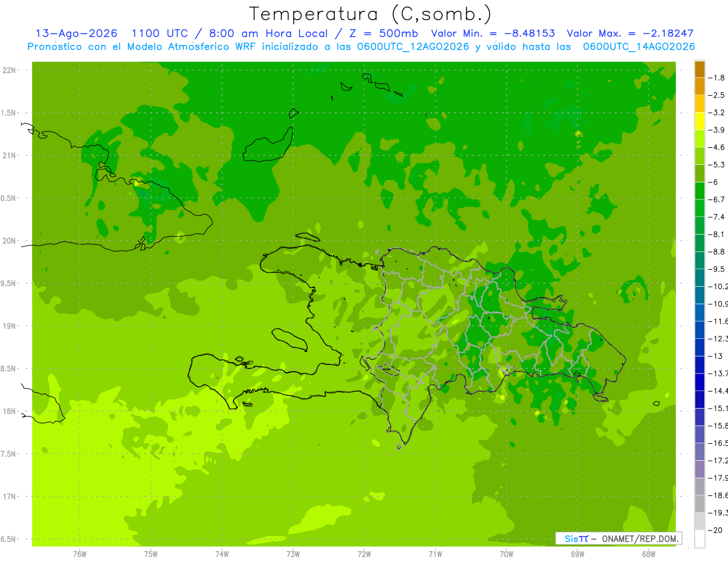Click the lime swatch between -3.9 and -4.6

coord(699,138)
